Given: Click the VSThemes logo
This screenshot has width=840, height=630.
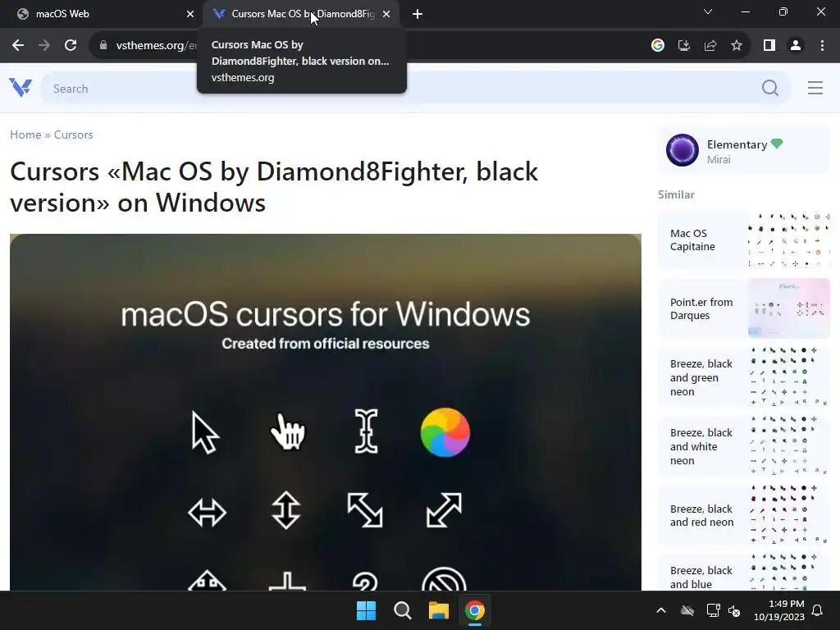Looking at the screenshot, I should pyautogui.click(x=21, y=87).
